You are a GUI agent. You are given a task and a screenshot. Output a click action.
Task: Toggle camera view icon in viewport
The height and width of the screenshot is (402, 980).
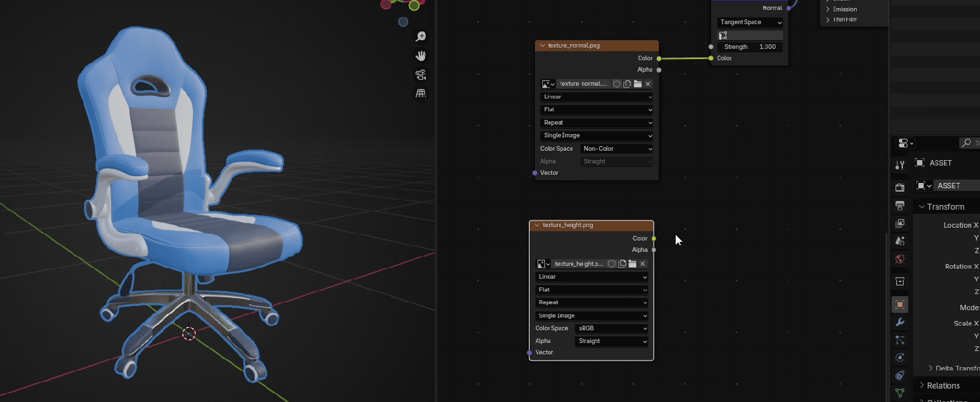(x=421, y=74)
